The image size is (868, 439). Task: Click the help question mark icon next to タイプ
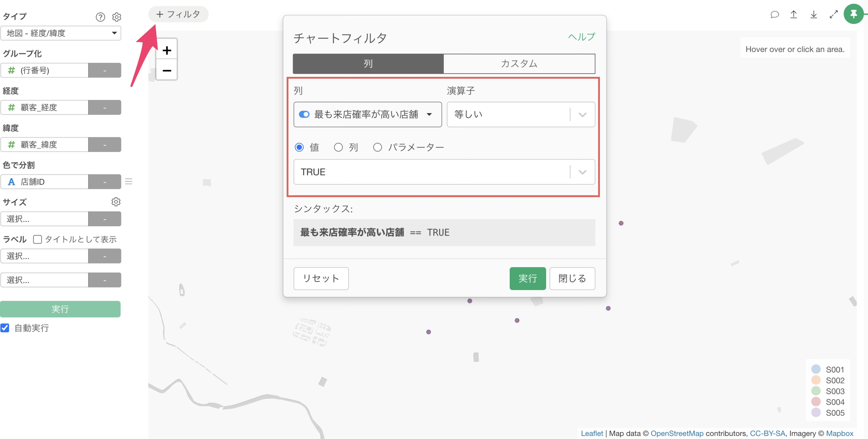(100, 17)
